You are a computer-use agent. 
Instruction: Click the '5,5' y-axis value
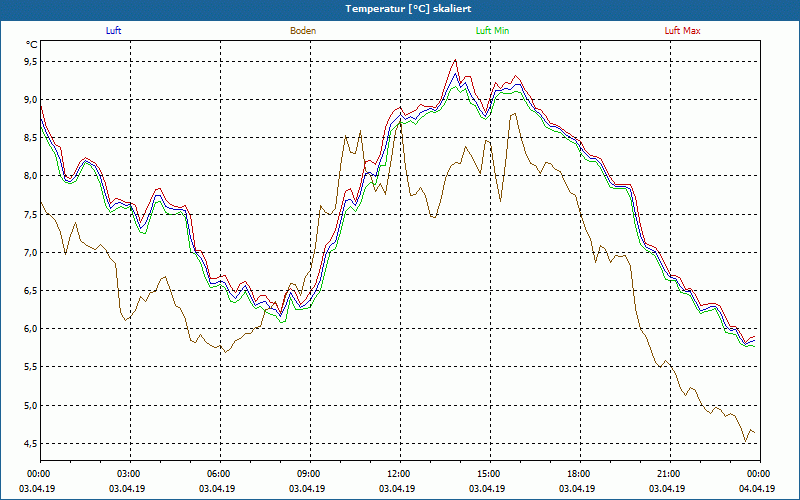[x=31, y=367]
